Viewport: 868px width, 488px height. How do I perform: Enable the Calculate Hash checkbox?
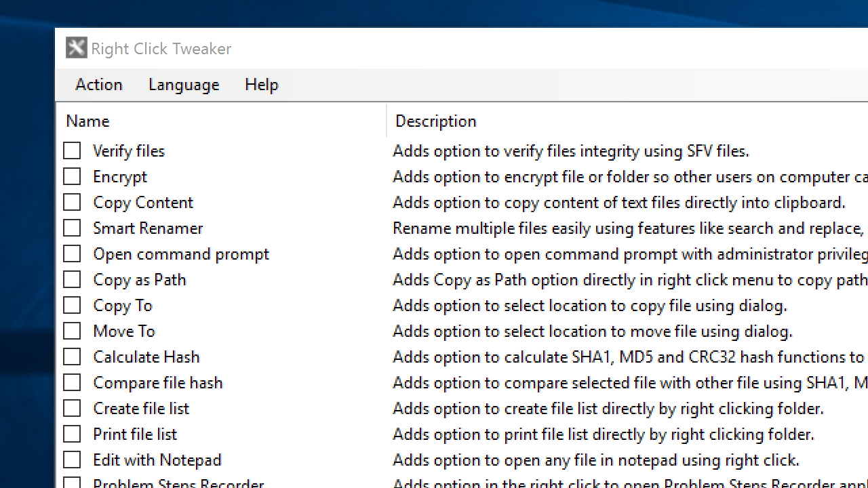click(x=72, y=357)
